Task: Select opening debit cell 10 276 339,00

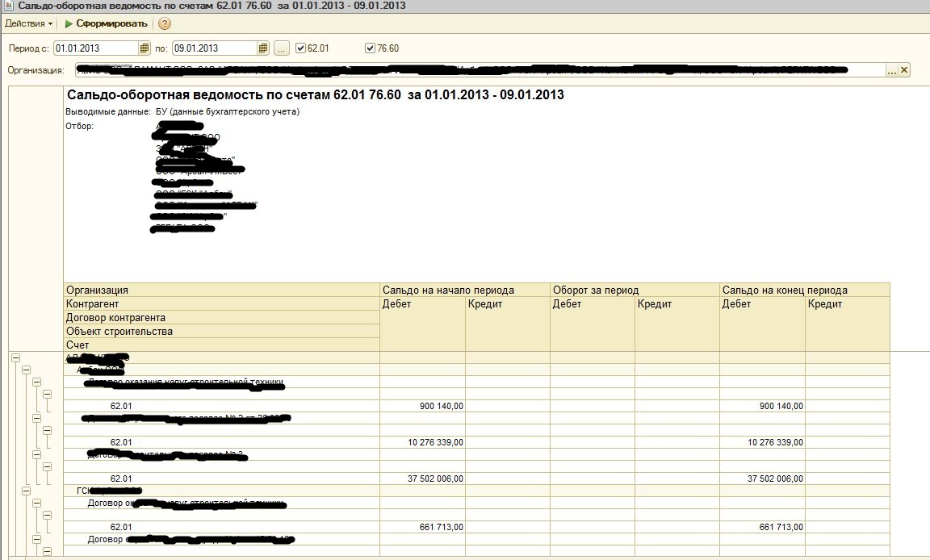Action: 422,442
